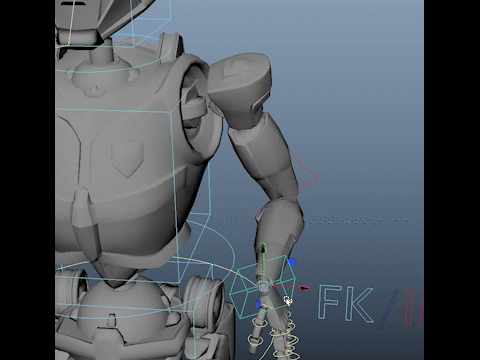The height and width of the screenshot is (360, 480).
Task: Click the green Y-axis move arrow
Action: 263,248
